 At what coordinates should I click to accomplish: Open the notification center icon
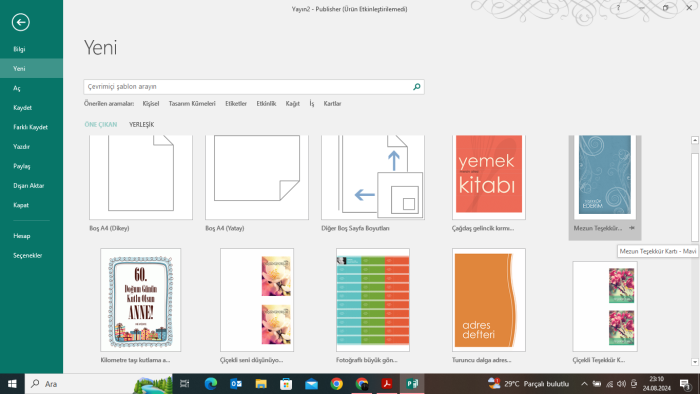point(686,384)
